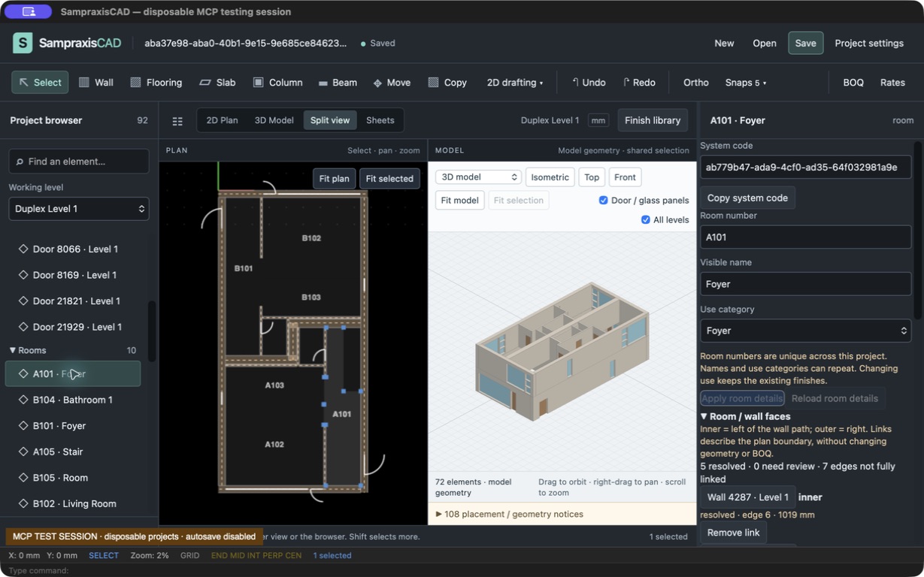Click the search magnifier in Find an element
The width and height of the screenshot is (924, 577).
pyautogui.click(x=19, y=162)
